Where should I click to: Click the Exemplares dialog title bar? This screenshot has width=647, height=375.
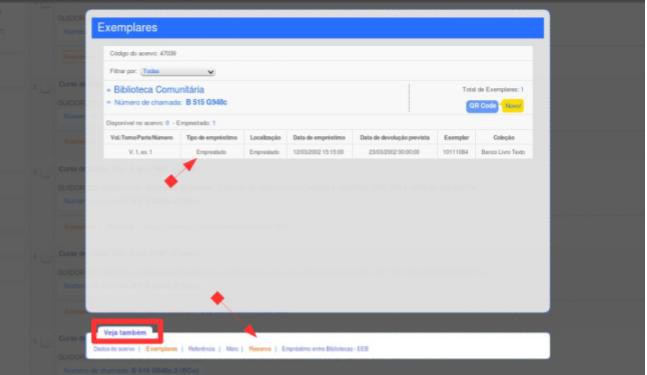[x=317, y=28]
